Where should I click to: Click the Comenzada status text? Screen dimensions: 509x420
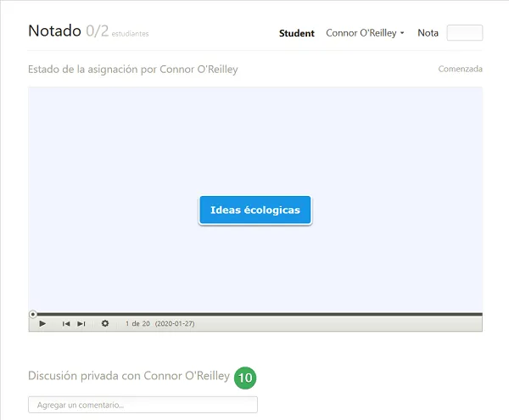tap(460, 69)
